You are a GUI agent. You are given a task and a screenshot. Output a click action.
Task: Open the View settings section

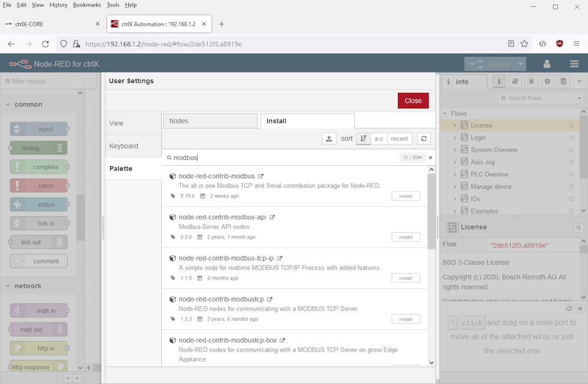pyautogui.click(x=134, y=123)
